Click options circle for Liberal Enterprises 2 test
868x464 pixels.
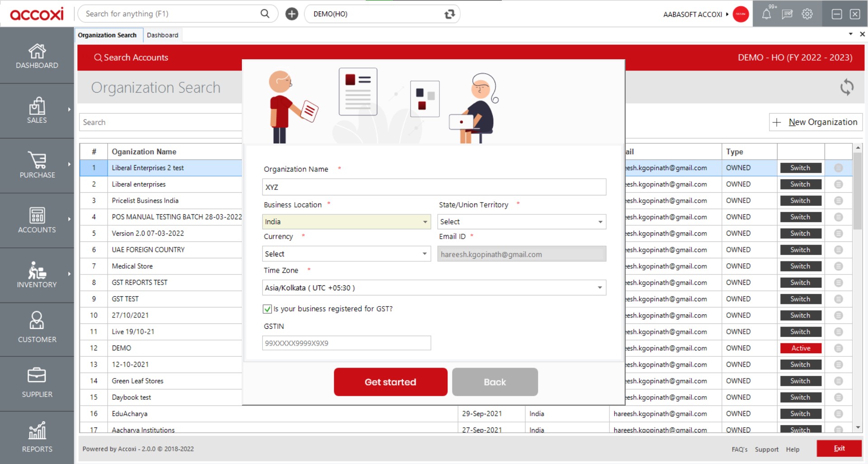[x=839, y=168]
